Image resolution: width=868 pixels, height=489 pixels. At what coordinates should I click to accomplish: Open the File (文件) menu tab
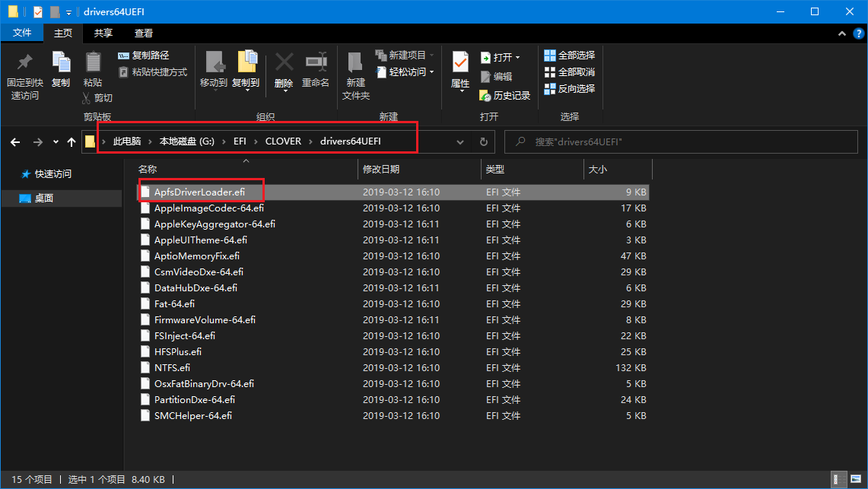pyautogui.click(x=22, y=33)
